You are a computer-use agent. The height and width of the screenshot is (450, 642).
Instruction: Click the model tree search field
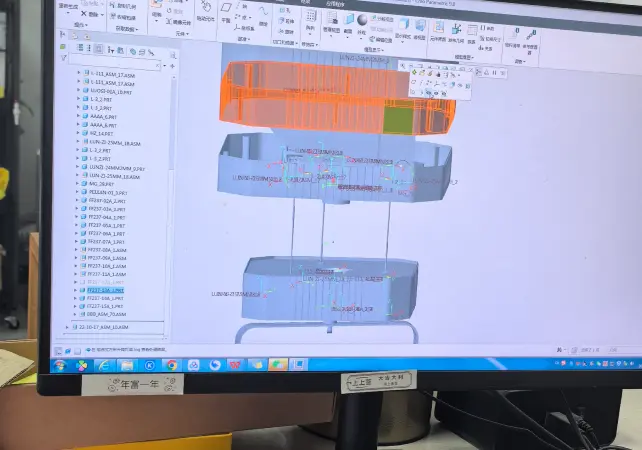(x=115, y=63)
